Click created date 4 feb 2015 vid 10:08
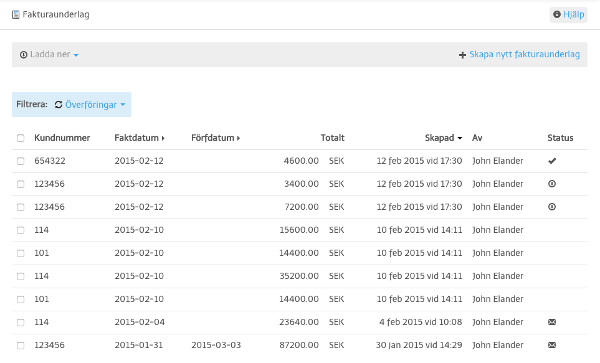 coord(421,322)
